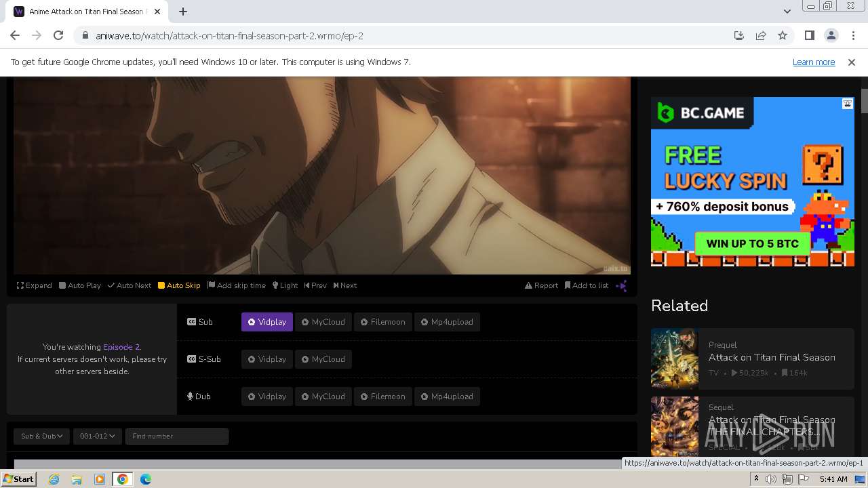Image resolution: width=868 pixels, height=488 pixels.
Task: Open the Chrome profile avatar
Action: tap(831, 35)
